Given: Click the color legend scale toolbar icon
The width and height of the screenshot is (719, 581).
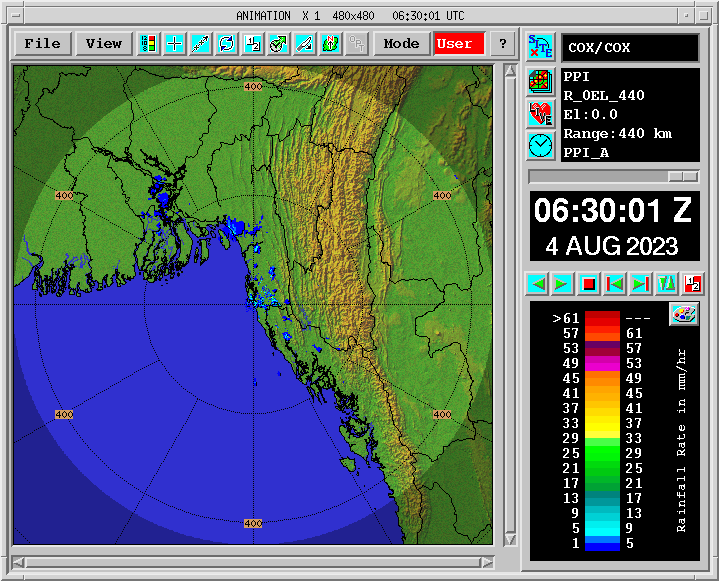Looking at the screenshot, I should coord(148,44).
